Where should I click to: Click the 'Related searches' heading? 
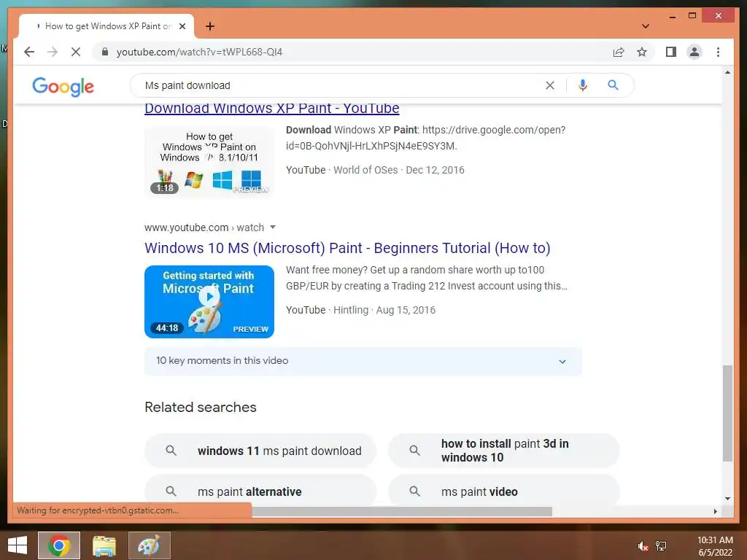201,407
